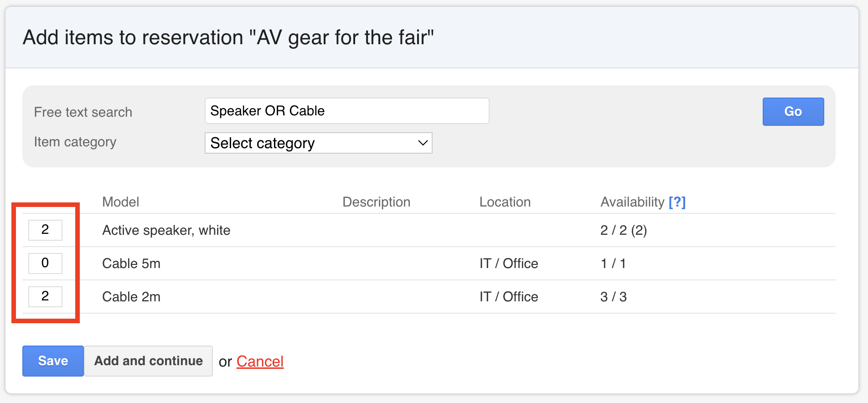Click the 3 / 3 availability for Cable 2m

point(613,297)
